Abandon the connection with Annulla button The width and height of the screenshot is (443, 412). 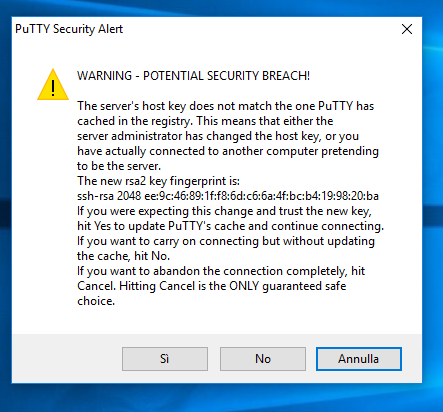pos(359,359)
